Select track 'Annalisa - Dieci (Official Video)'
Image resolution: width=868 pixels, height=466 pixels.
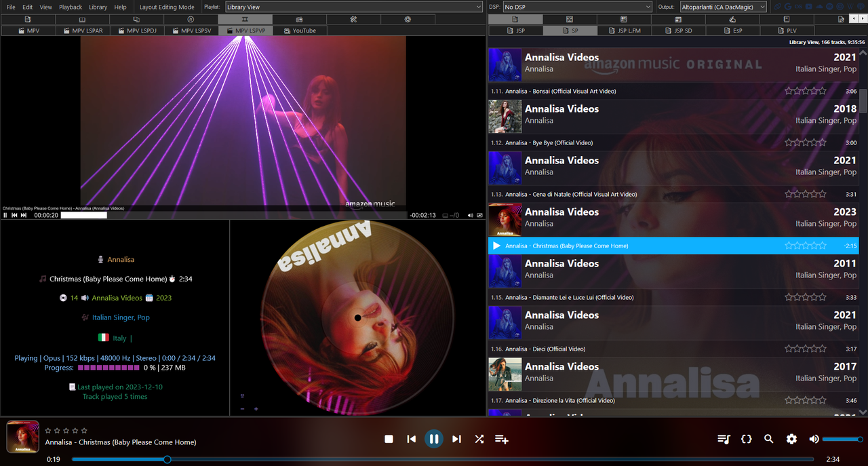[673, 349]
